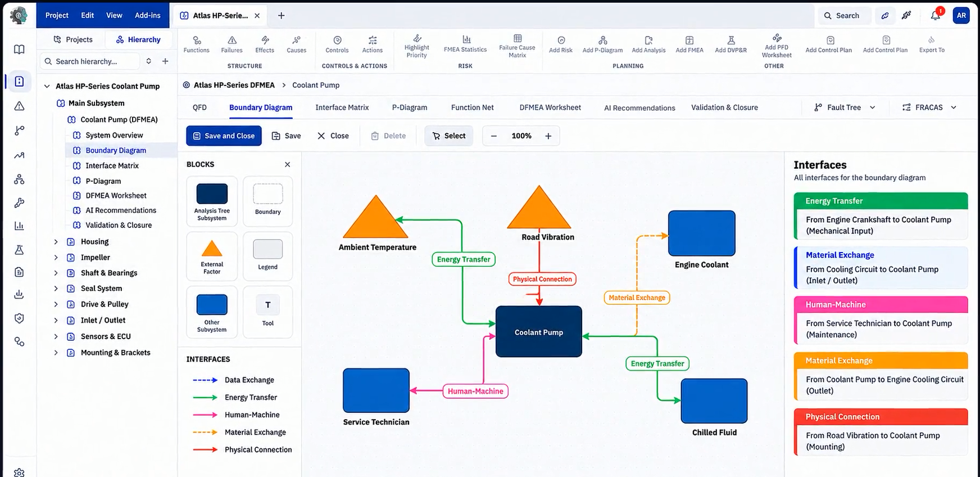Screen dimensions: 980x477
Task: Open the flask icon in left sidebar
Action: point(19,250)
